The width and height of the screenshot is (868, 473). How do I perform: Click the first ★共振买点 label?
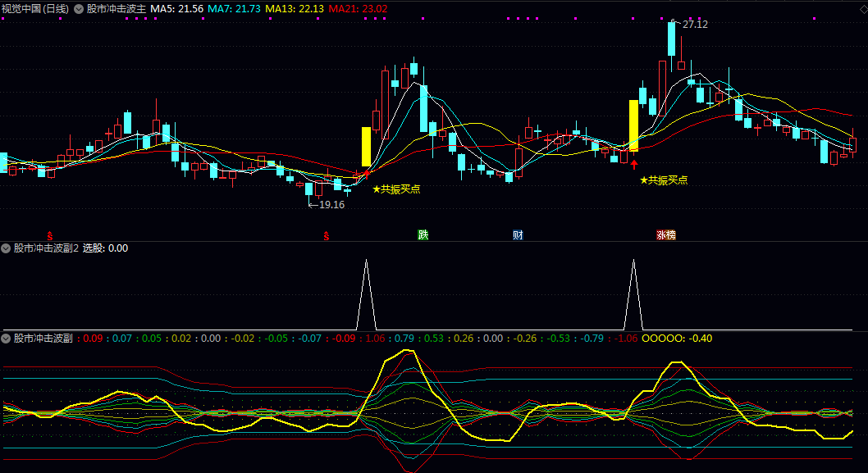(x=396, y=189)
